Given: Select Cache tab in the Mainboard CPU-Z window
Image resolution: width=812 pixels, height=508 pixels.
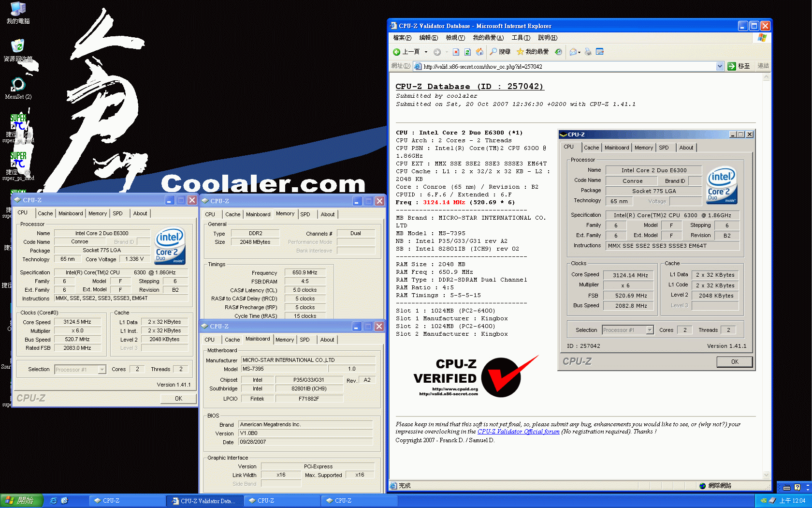Looking at the screenshot, I should (232, 340).
